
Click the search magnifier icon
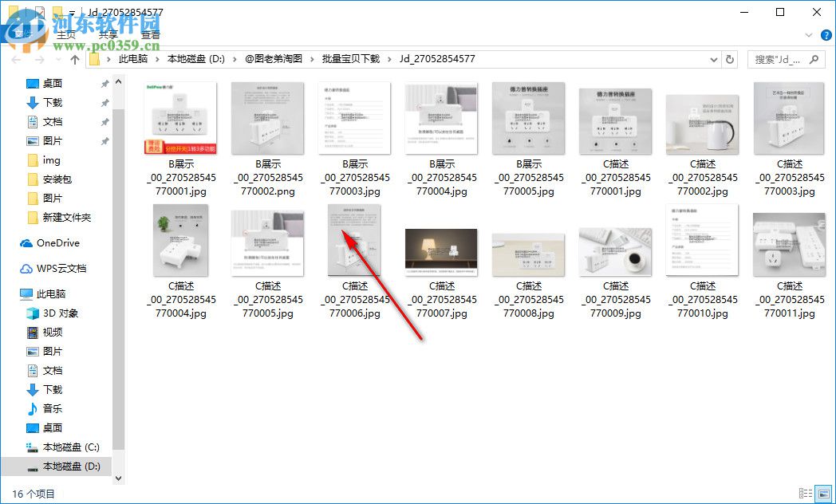pos(813,58)
